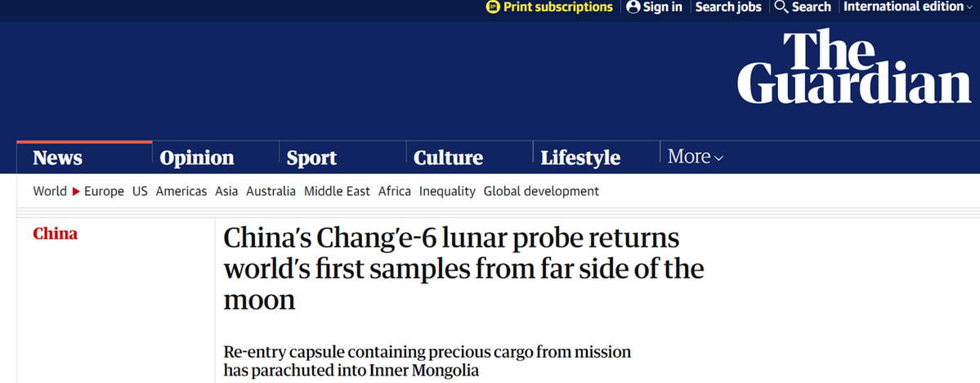Click the red arrow beside World
The image size is (980, 383).
76,191
